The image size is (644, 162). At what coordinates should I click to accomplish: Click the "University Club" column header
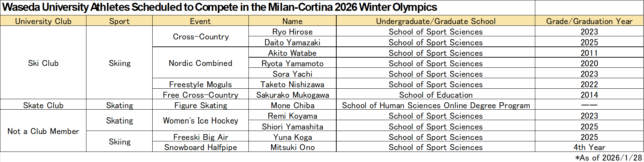pos(43,21)
